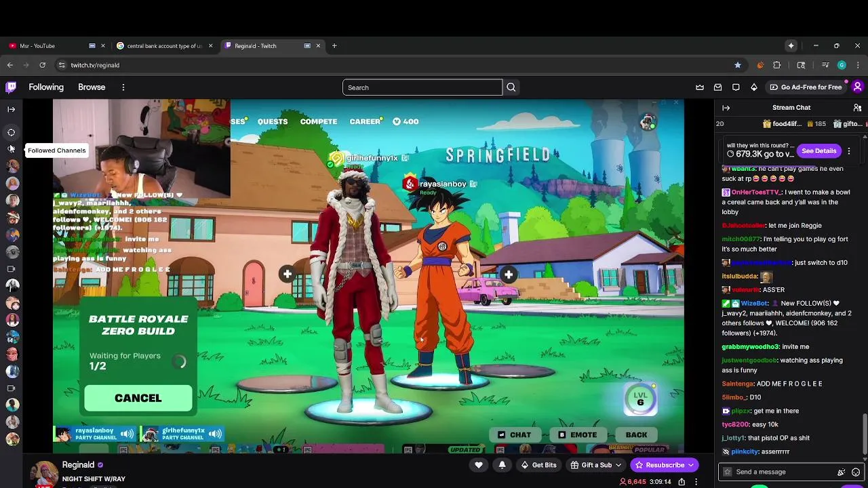Click the in-game BACK button
Image resolution: width=868 pixels, height=488 pixels.
click(x=636, y=435)
